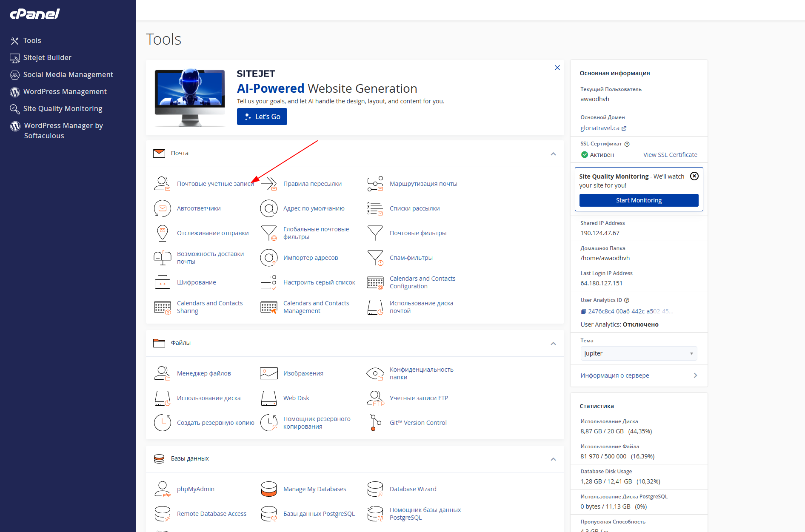Screen dimensions: 805x532
Task: Click the Web Disk icon
Action: (x=268, y=398)
